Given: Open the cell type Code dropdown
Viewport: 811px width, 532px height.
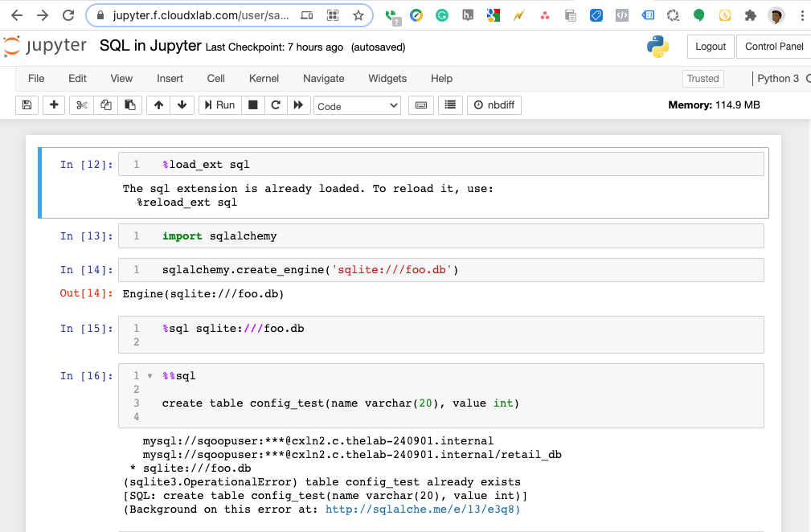Looking at the screenshot, I should [357, 106].
